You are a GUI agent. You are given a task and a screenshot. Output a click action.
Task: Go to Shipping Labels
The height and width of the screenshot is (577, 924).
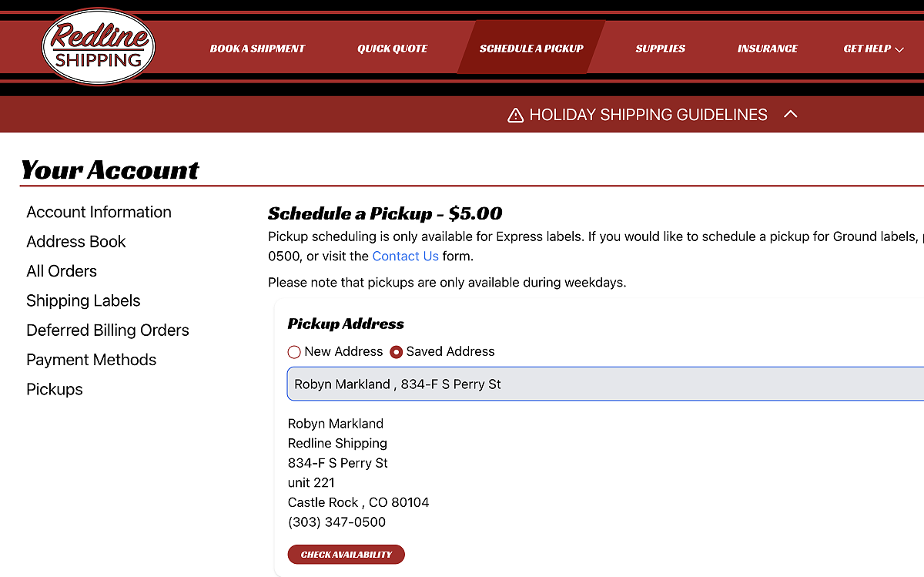[83, 300]
